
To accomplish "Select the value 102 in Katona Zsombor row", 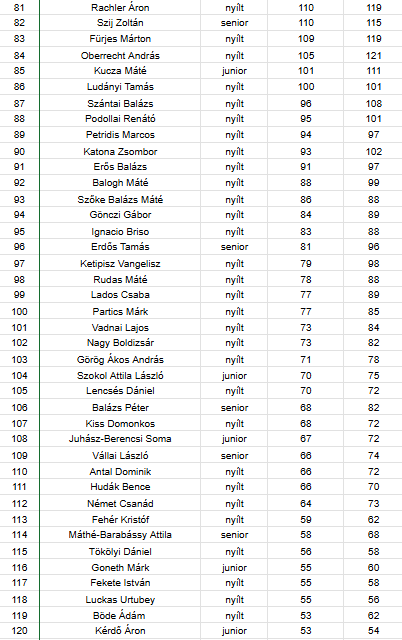I will [373, 152].
